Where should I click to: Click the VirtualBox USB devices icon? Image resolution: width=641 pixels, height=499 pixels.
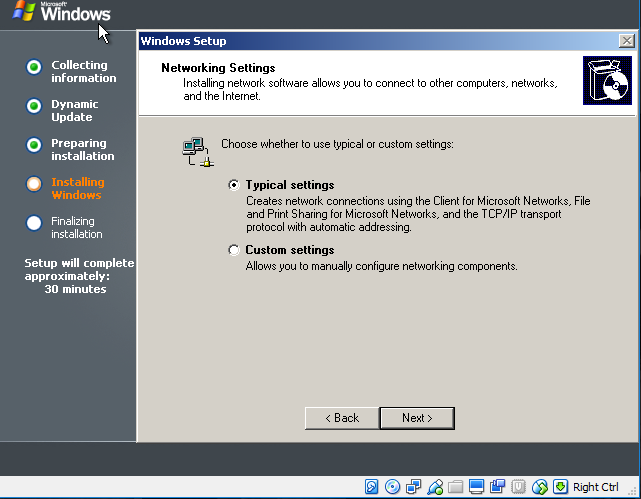click(x=435, y=487)
